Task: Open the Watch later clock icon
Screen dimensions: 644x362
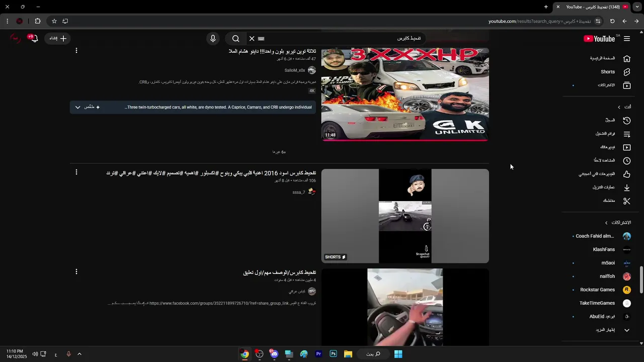Action: pyautogui.click(x=627, y=161)
